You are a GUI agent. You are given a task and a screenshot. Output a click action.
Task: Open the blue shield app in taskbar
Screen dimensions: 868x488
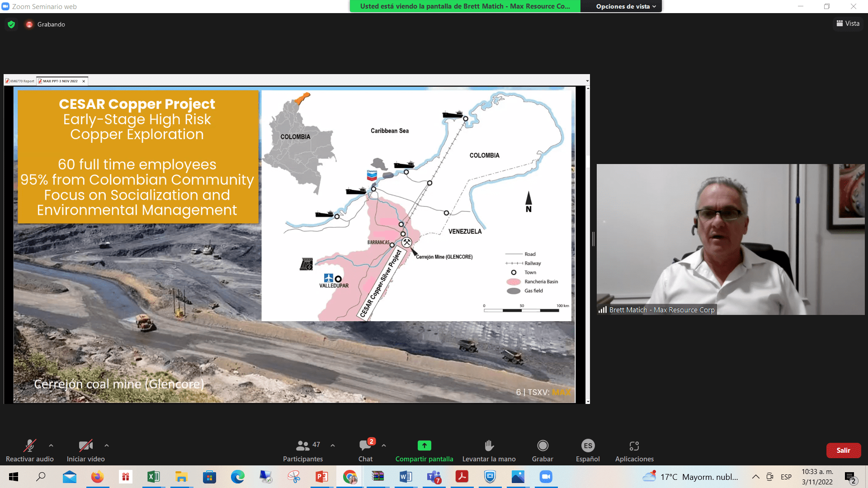coord(490,477)
